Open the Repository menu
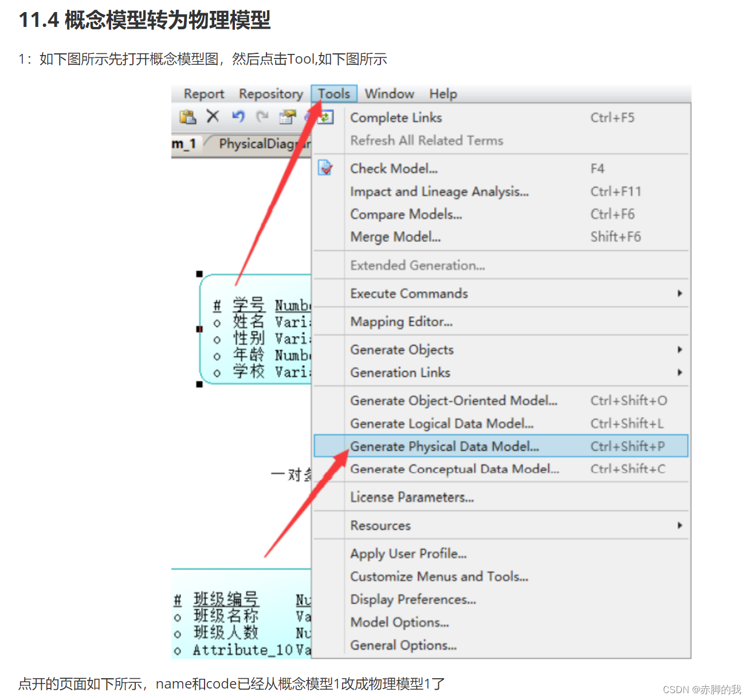This screenshot has width=750, height=700. point(271,93)
